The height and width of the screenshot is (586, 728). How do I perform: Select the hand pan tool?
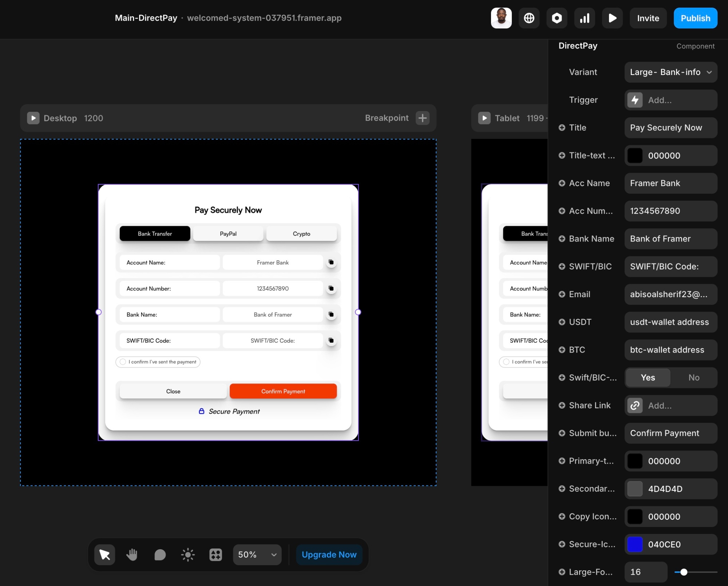(x=132, y=555)
